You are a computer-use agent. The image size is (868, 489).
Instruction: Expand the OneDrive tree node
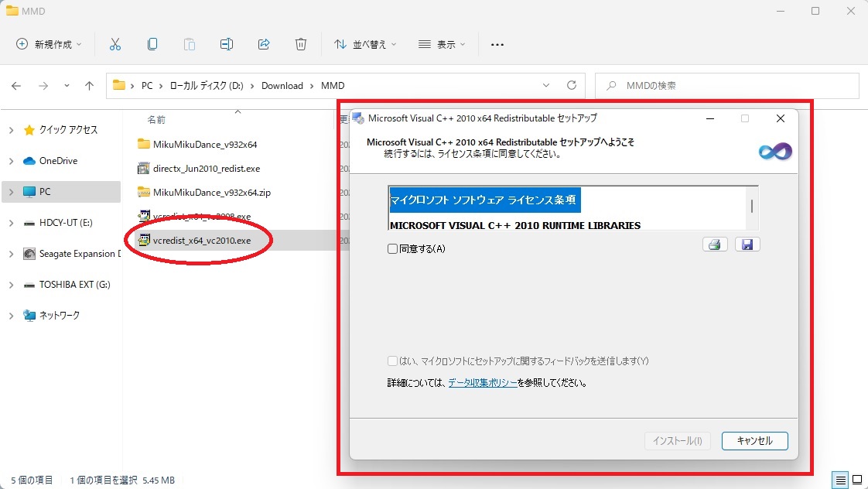point(11,161)
